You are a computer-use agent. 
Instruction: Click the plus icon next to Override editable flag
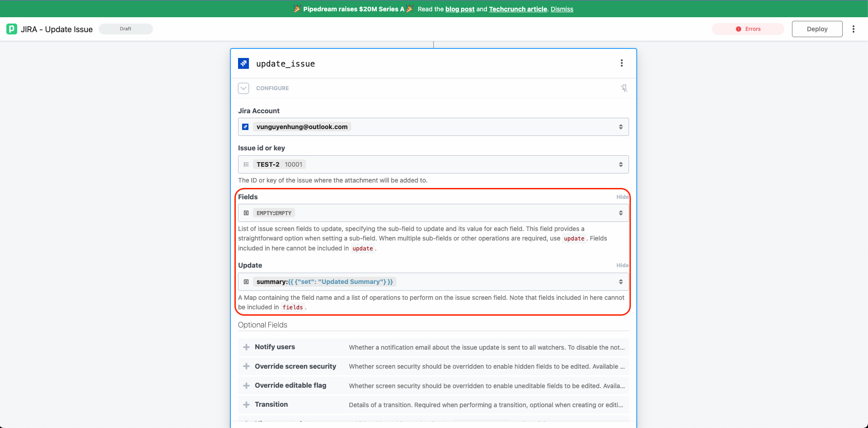tap(246, 385)
